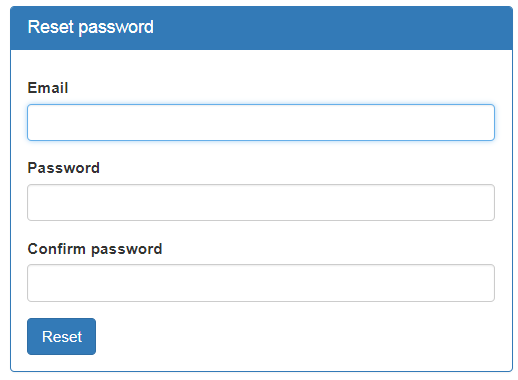Select the first text field of the form

(261, 122)
